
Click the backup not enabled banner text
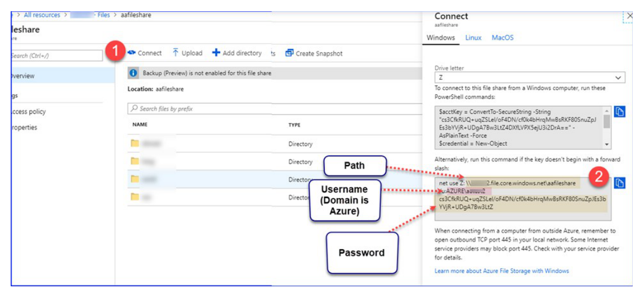(x=207, y=73)
